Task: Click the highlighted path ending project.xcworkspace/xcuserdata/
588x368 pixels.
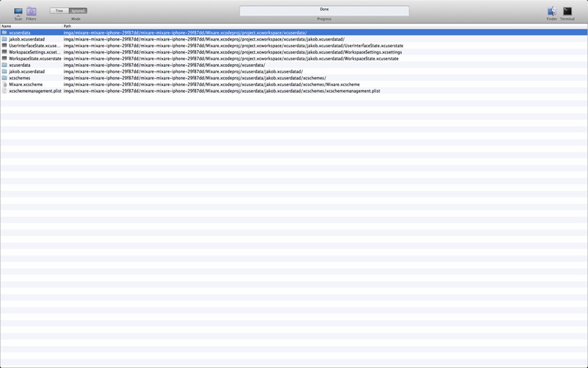Action: [185, 32]
